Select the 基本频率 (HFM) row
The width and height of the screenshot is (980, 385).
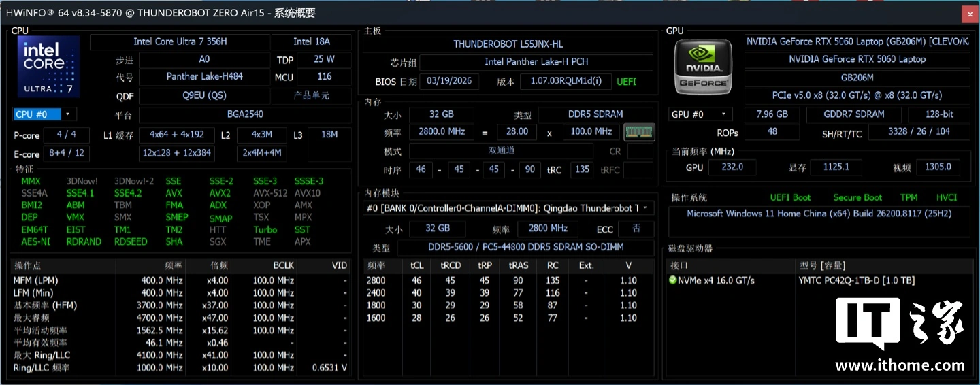point(180,305)
